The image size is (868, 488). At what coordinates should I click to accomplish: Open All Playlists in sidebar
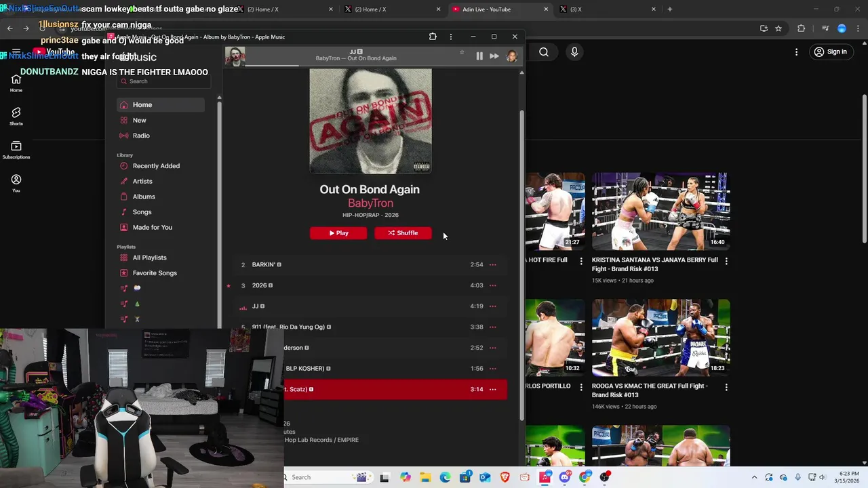[161, 258]
